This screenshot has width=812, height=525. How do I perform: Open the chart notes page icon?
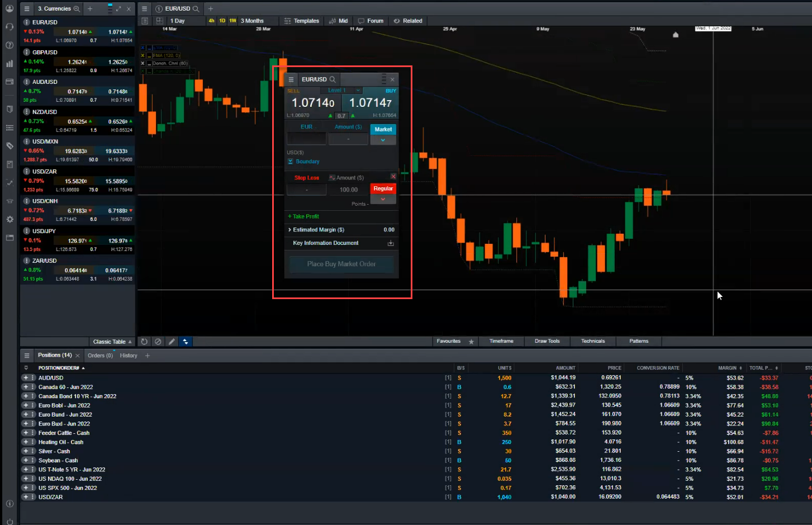point(145,21)
